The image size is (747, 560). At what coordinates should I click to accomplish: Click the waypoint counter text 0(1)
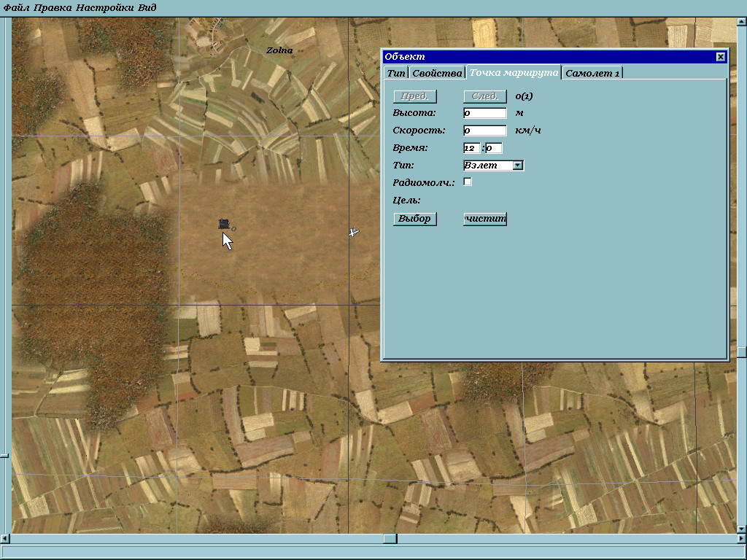pyautogui.click(x=524, y=96)
